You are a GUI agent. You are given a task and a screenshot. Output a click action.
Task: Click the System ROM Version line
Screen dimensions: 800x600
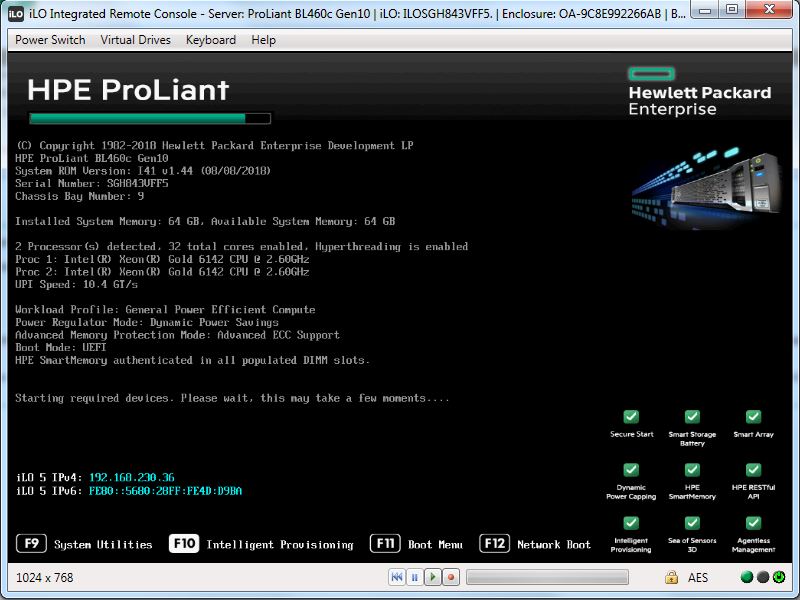143,170
